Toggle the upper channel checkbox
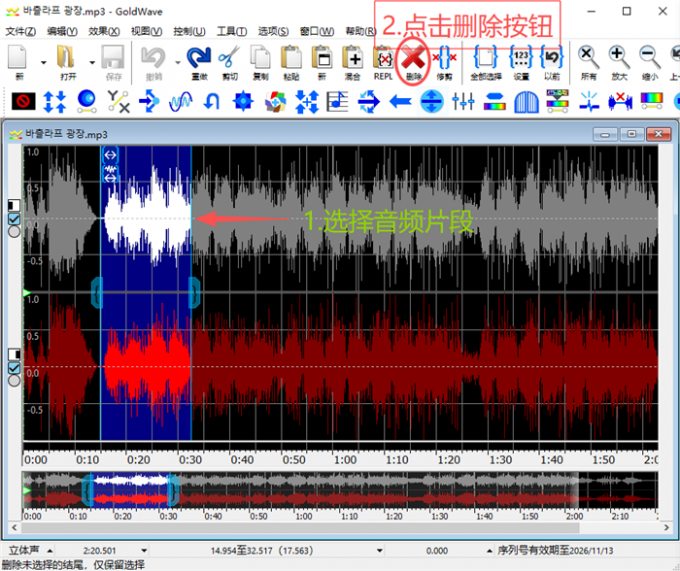The width and height of the screenshot is (680, 571). [14, 218]
